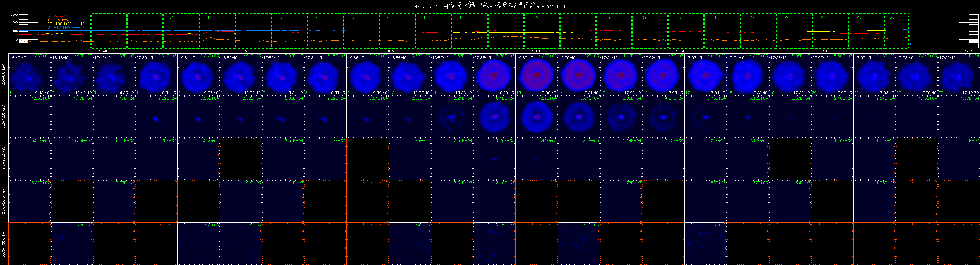Click the '16:48' time axis label
This screenshot has height=265, width=980.
pos(103,51)
